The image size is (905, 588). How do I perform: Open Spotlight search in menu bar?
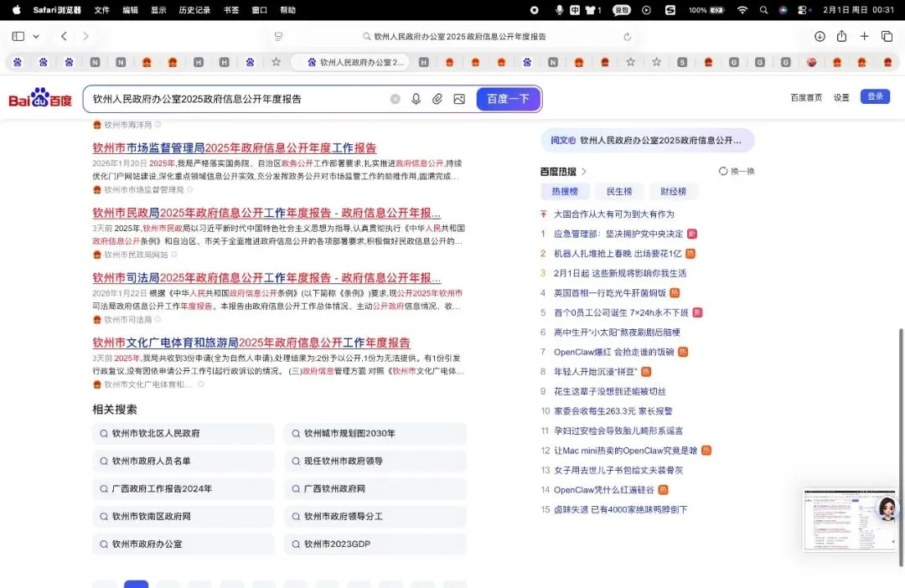pos(763,10)
